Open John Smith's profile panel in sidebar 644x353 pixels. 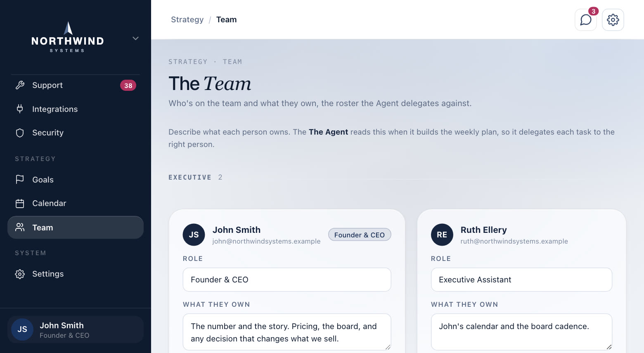point(76,329)
